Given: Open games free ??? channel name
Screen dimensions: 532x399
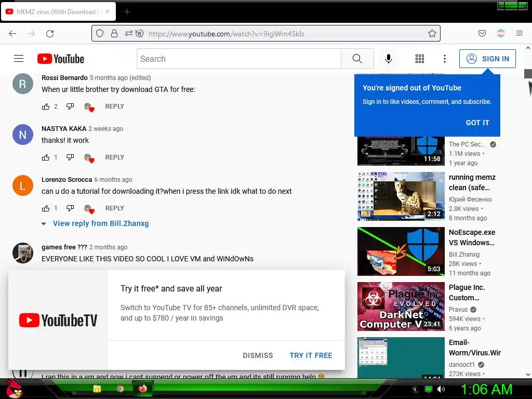Looking at the screenshot, I should 64,247.
